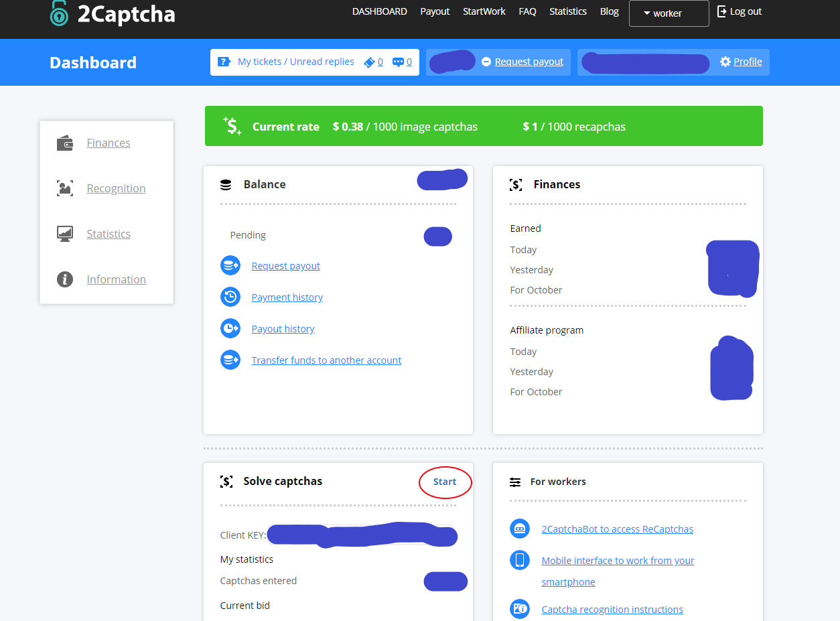Click the '$ 1 / 1000 recapchas' rate text

point(574,127)
